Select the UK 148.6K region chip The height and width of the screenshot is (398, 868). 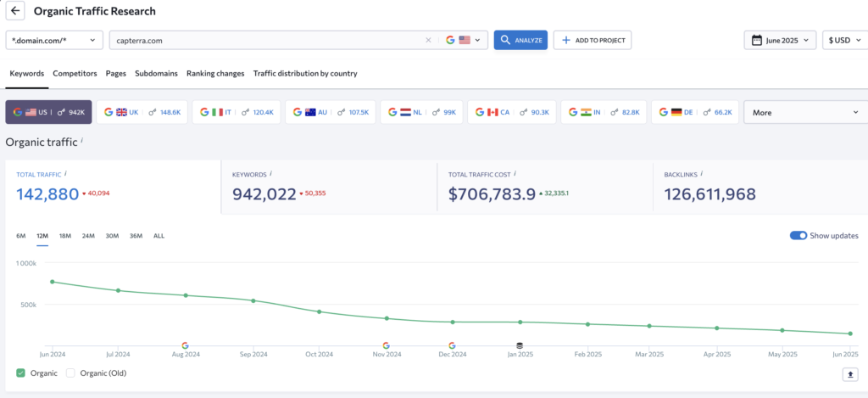[x=142, y=112]
